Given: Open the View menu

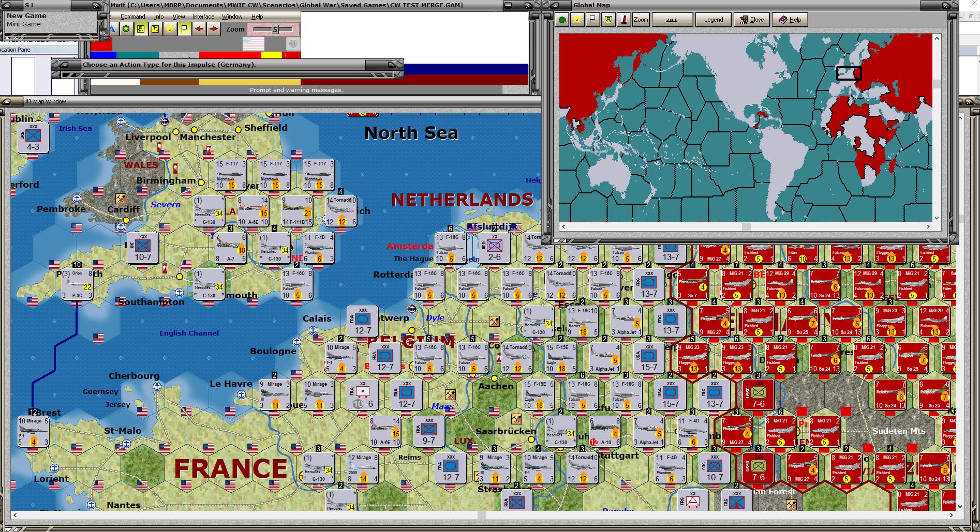Looking at the screenshot, I should 179,17.
